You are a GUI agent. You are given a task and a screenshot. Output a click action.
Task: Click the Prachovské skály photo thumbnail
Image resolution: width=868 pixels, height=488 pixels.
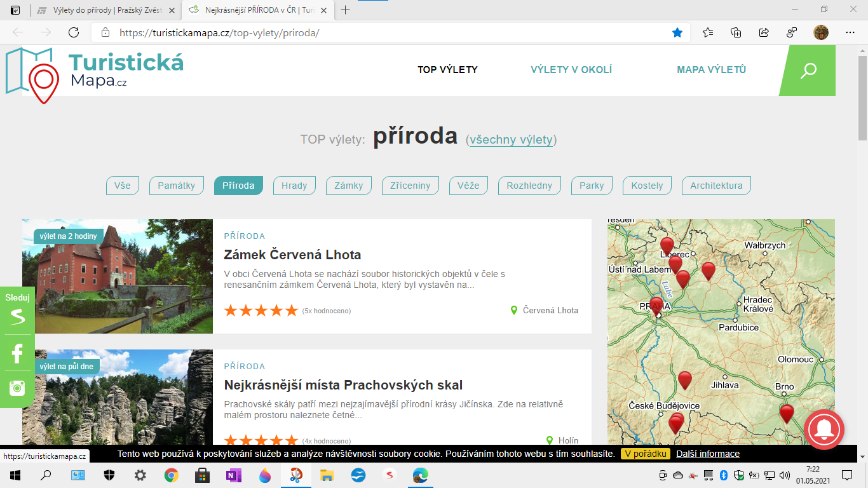click(x=118, y=397)
